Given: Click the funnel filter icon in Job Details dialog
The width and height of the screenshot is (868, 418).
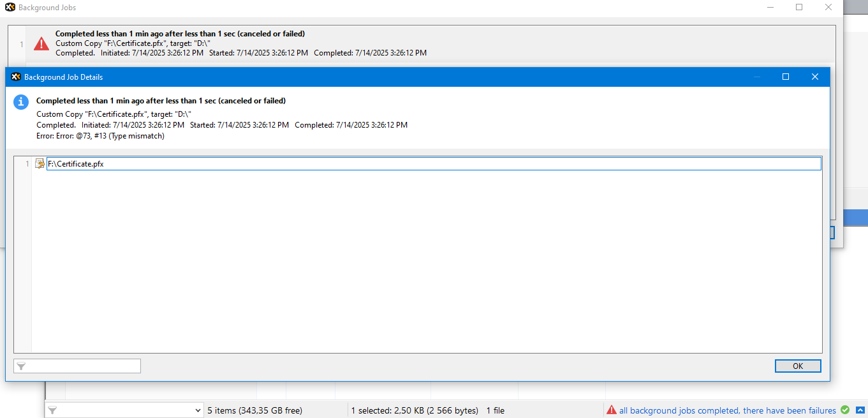Looking at the screenshot, I should (x=22, y=366).
